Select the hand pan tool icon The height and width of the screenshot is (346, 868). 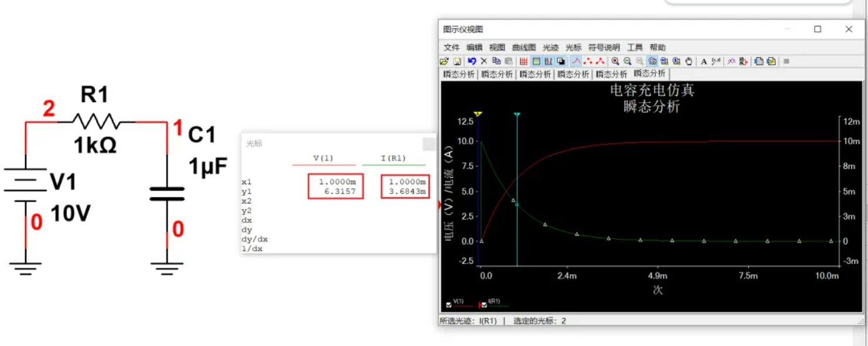pyautogui.click(x=689, y=61)
